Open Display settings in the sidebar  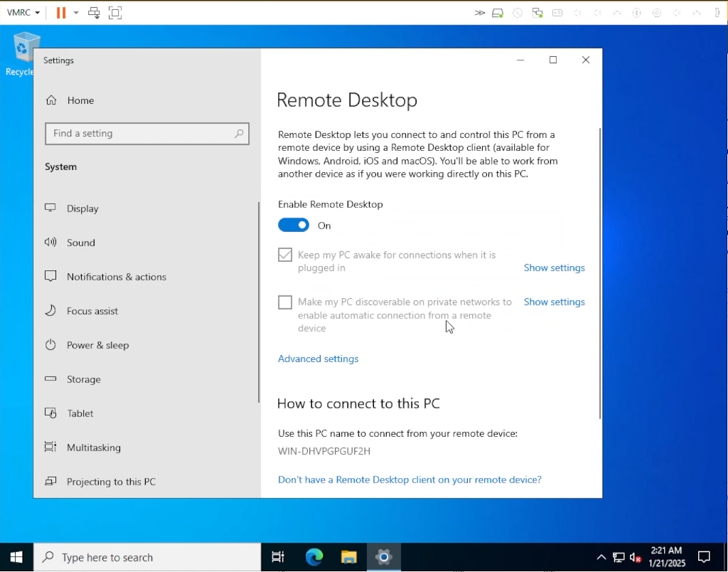tap(82, 208)
